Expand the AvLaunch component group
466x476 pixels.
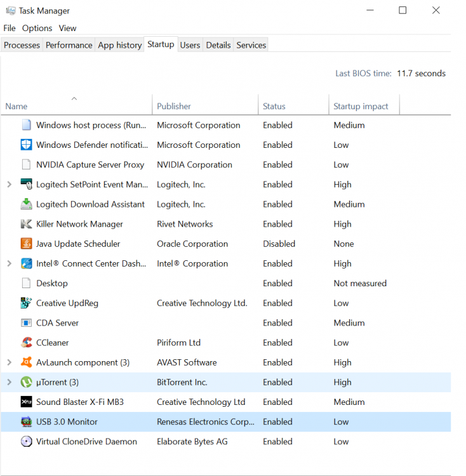[10, 362]
